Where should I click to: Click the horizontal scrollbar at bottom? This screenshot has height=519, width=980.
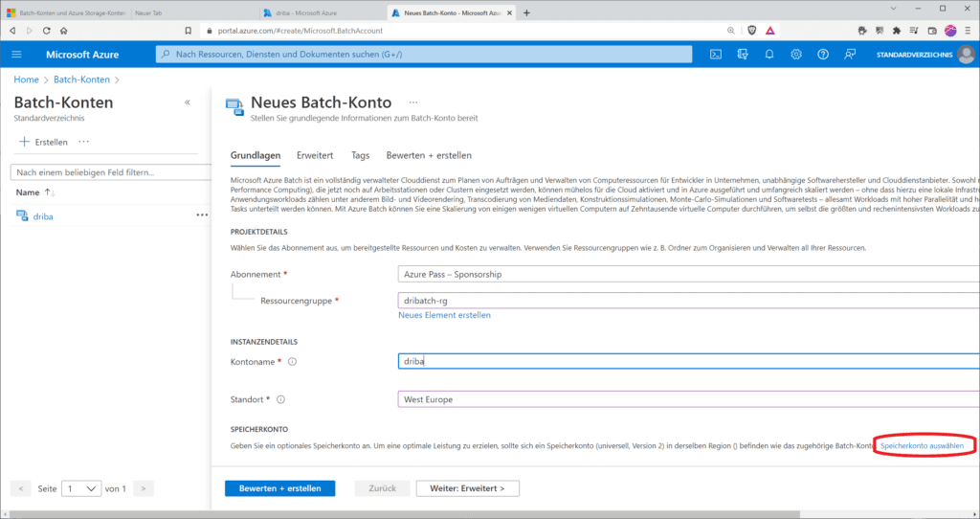click(405, 514)
